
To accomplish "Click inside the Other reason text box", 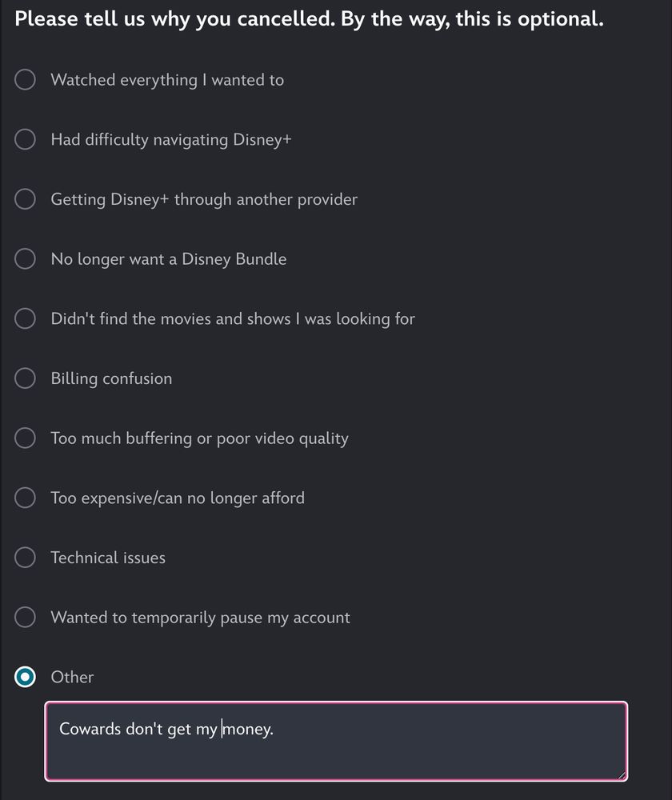I will coord(336,742).
